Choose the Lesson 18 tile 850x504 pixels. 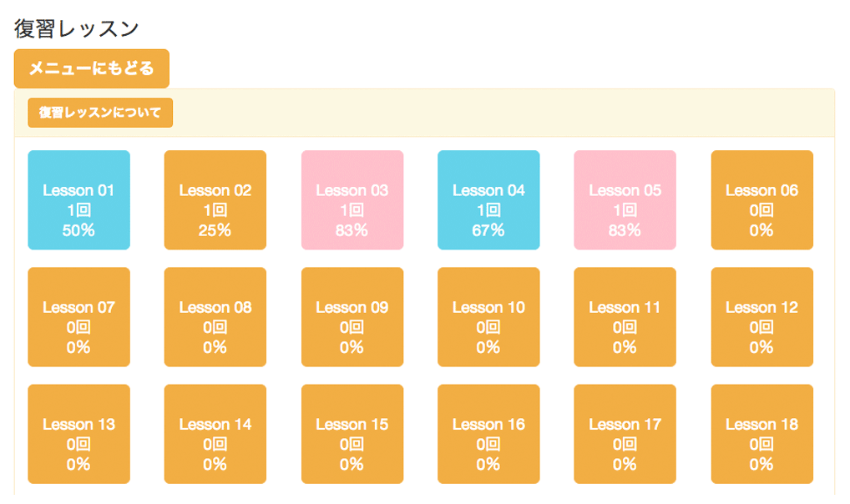761,434
